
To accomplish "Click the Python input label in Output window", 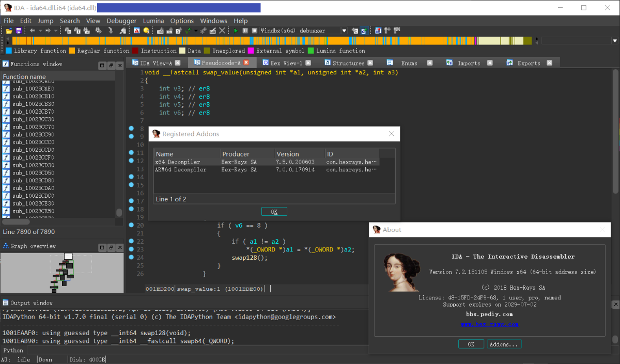I will point(13,350).
